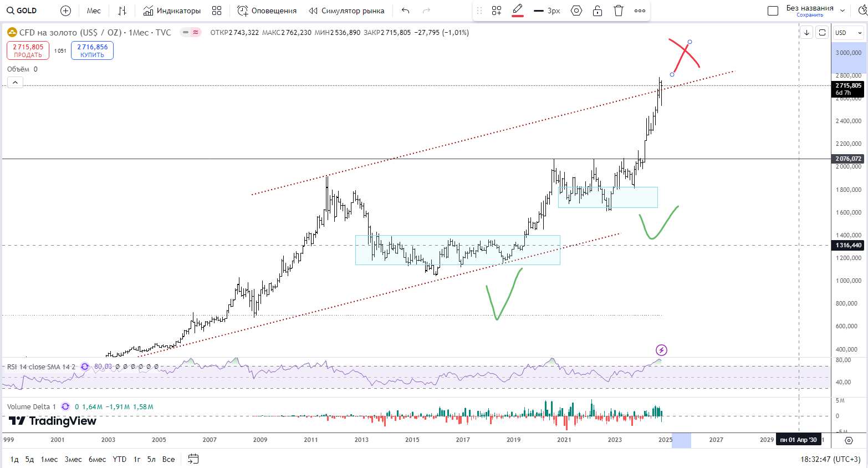Open the Индикаторы panel
Screen dimensions: 868x468
click(x=172, y=11)
